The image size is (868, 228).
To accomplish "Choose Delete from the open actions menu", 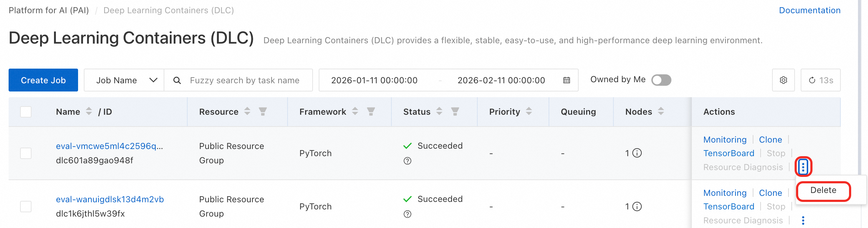I will point(823,190).
